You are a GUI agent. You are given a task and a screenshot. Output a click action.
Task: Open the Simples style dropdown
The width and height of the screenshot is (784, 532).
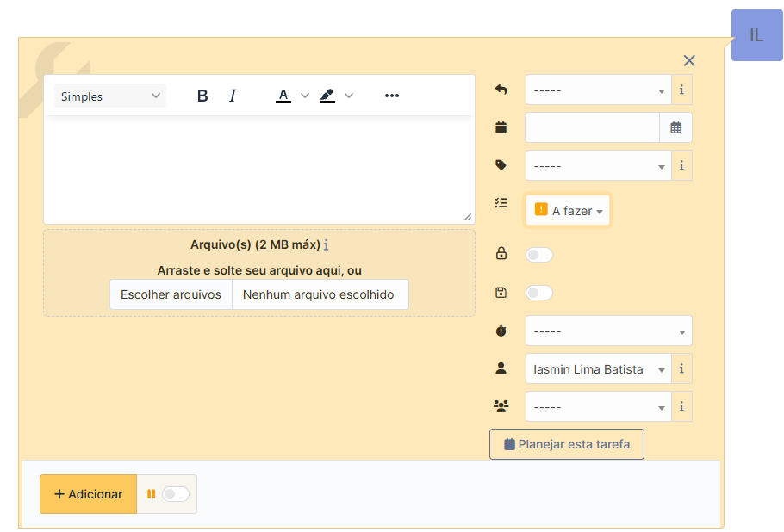(x=110, y=96)
